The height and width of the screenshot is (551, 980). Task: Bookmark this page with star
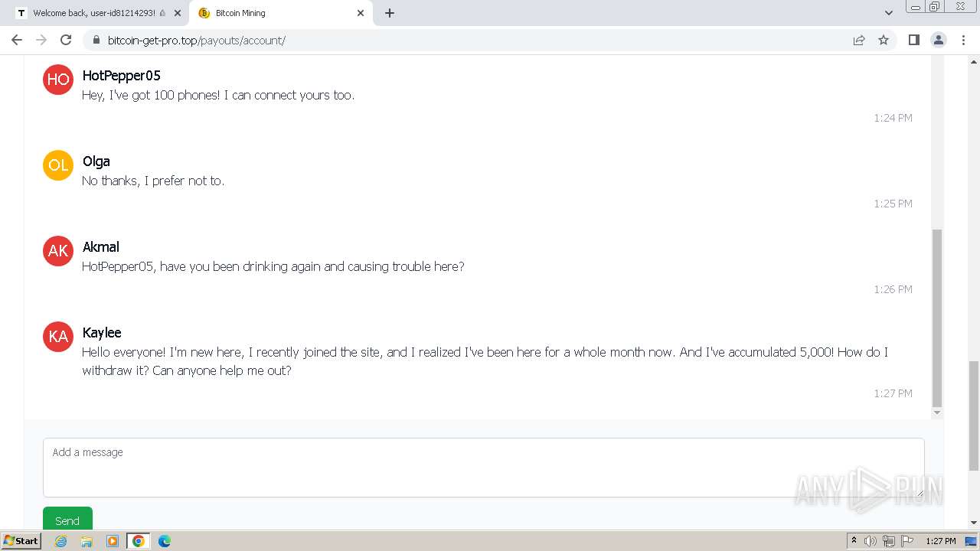pyautogui.click(x=884, y=40)
